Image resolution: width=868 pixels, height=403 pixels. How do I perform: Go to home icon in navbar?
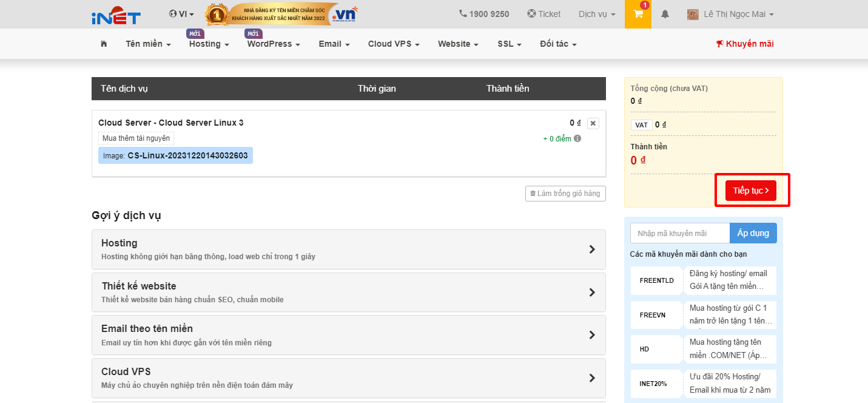[104, 44]
